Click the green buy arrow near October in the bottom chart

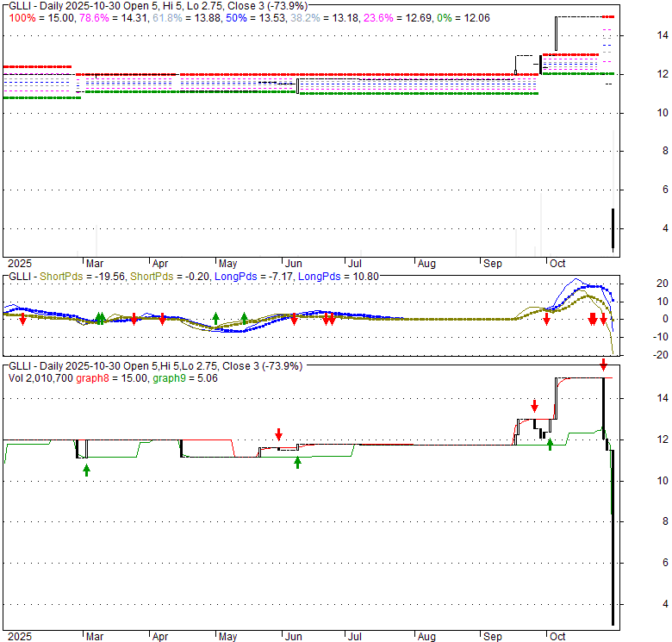pos(550,445)
